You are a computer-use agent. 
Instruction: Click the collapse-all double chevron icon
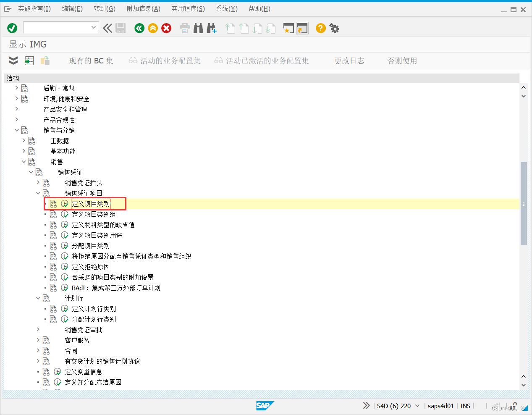(x=13, y=60)
